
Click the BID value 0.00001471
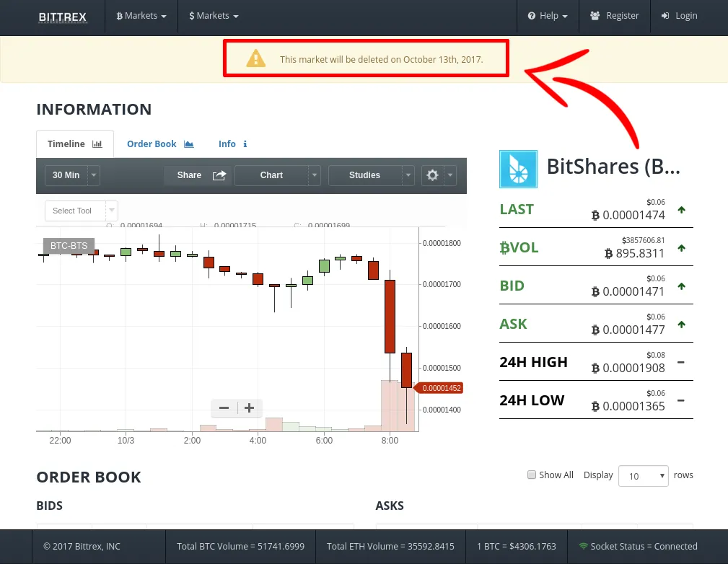628,291
